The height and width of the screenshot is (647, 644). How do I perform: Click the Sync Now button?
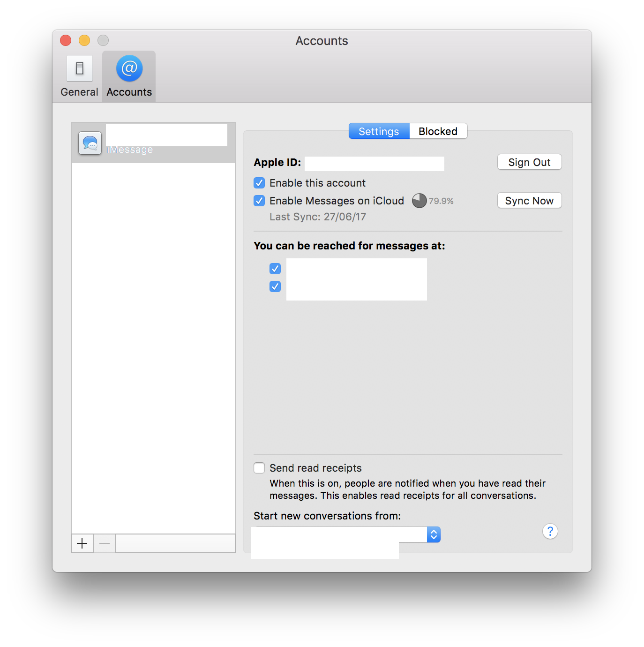click(x=529, y=201)
